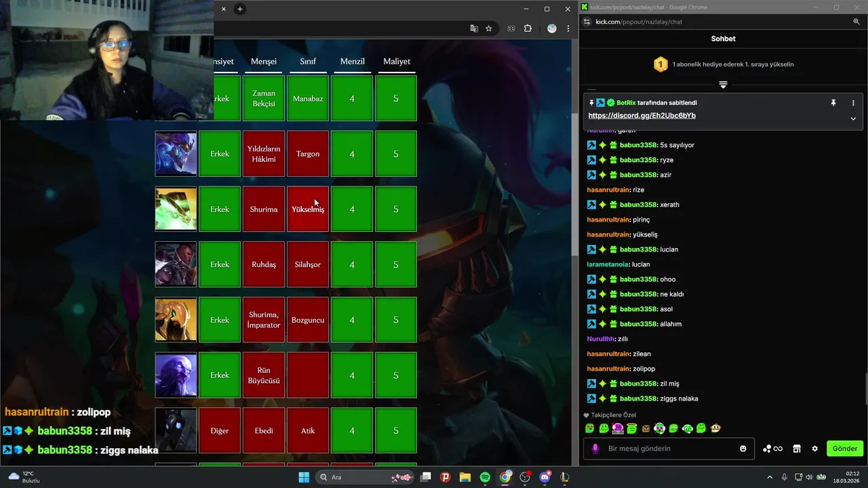Image resolution: width=868 pixels, height=488 pixels.
Task: Open the Chrome profile avatar
Action: pos(552,28)
